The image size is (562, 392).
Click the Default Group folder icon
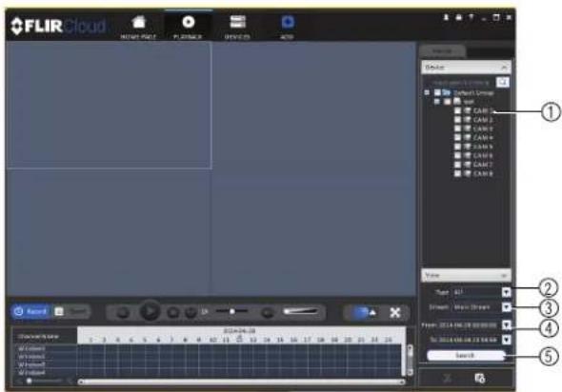[x=447, y=92]
